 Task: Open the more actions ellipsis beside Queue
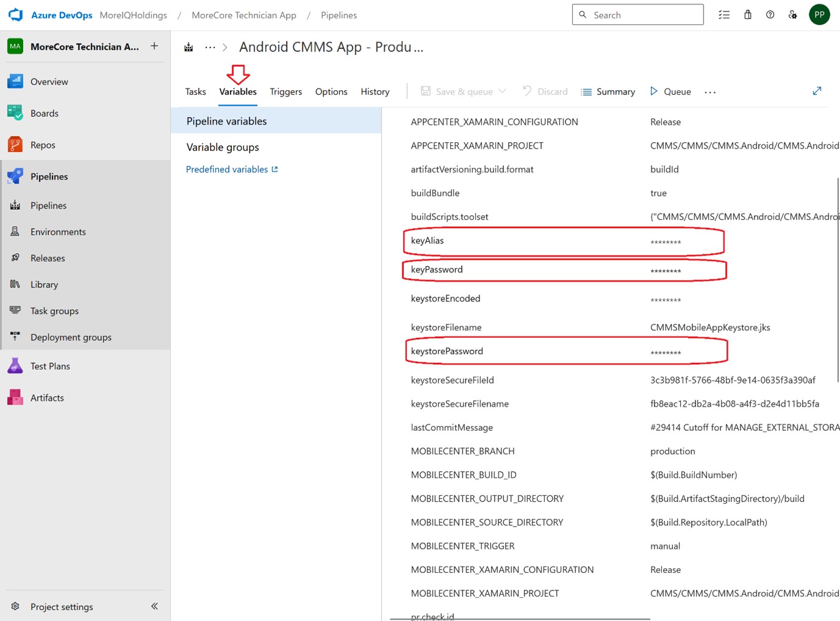tap(710, 92)
